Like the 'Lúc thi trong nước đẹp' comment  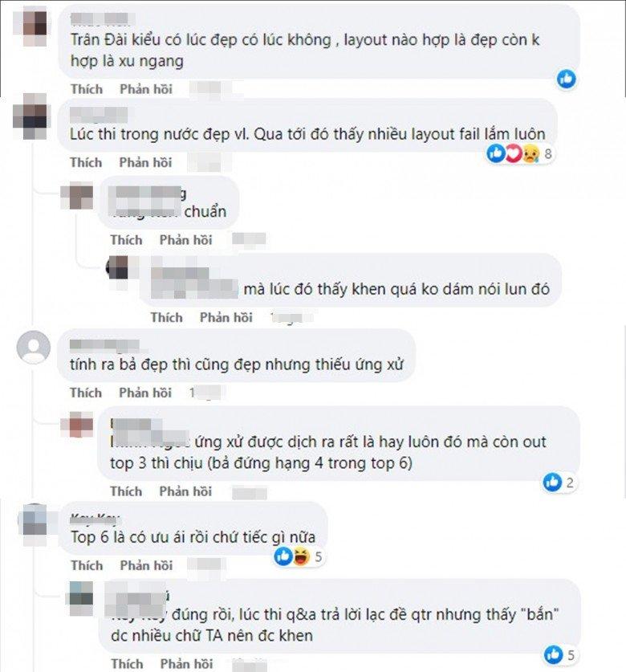click(x=86, y=162)
